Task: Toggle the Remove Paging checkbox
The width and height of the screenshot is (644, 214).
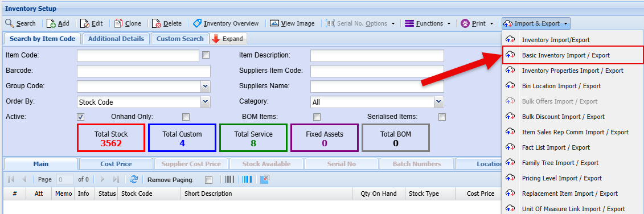Action: point(208,179)
